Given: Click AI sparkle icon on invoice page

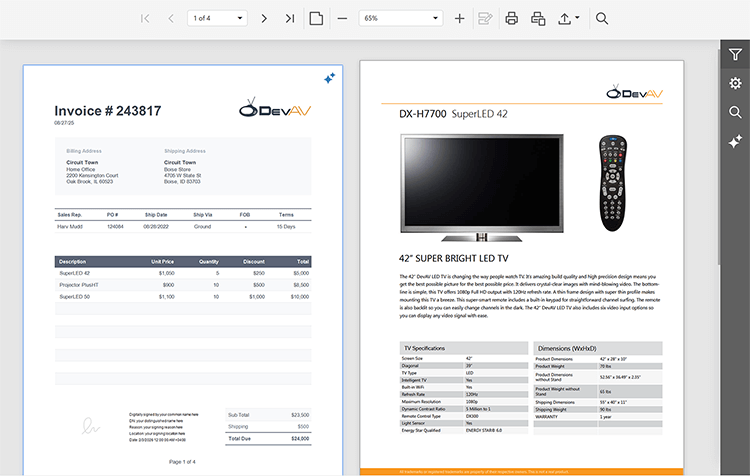Looking at the screenshot, I should 330,78.
